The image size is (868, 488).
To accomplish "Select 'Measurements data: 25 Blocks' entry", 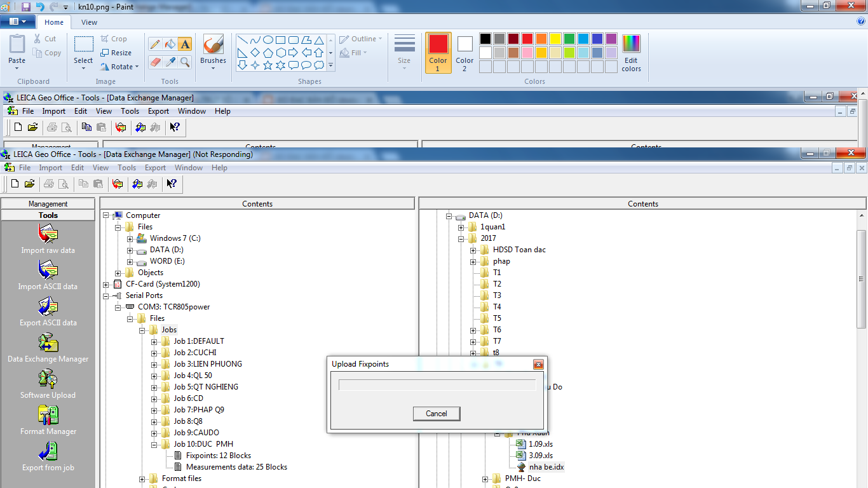I will pos(236,467).
